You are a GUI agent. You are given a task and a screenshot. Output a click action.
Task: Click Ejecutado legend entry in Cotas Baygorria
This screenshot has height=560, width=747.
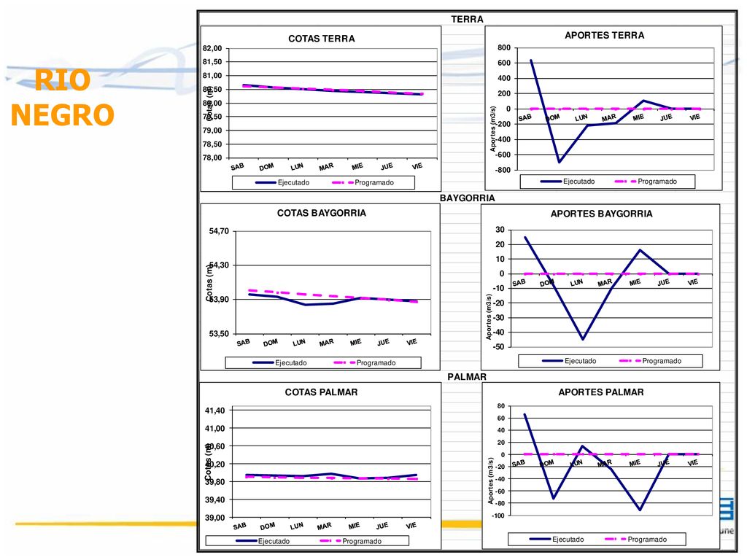(x=279, y=363)
